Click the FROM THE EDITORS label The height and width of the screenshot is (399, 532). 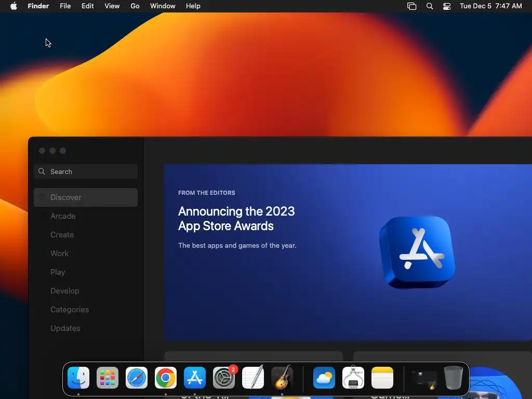pos(207,193)
